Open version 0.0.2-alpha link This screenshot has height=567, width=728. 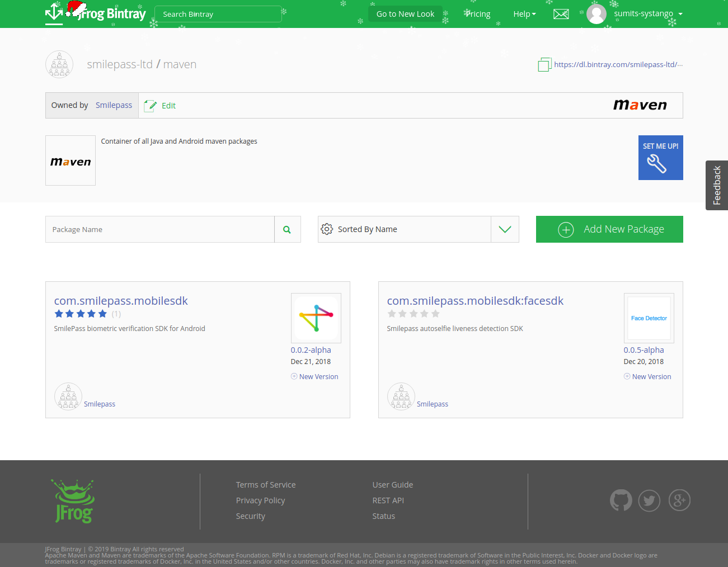pos(311,350)
